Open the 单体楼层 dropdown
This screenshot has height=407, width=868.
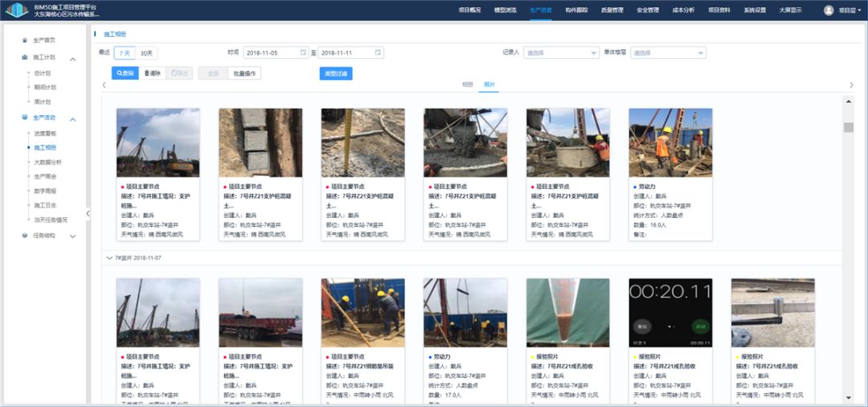[x=668, y=52]
